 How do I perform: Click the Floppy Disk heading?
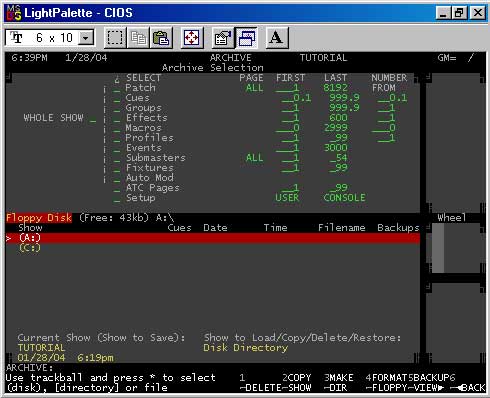tap(39, 218)
